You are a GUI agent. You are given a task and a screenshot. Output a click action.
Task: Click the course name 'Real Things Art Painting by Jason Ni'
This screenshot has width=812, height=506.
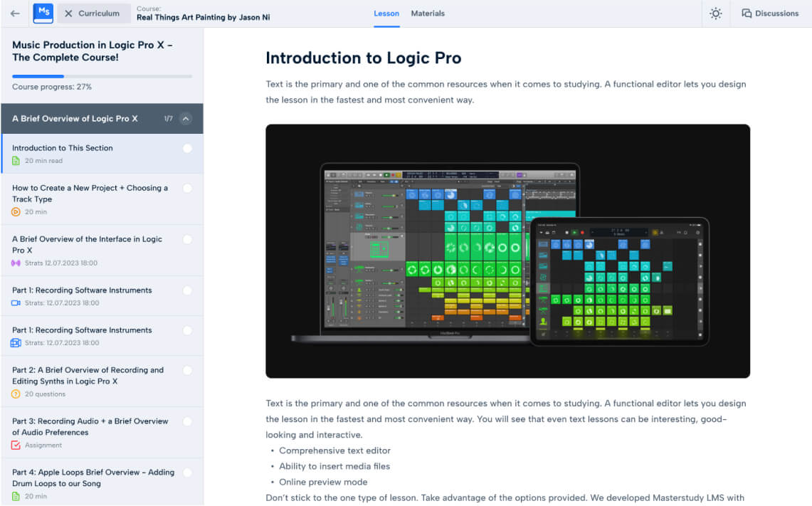click(203, 17)
